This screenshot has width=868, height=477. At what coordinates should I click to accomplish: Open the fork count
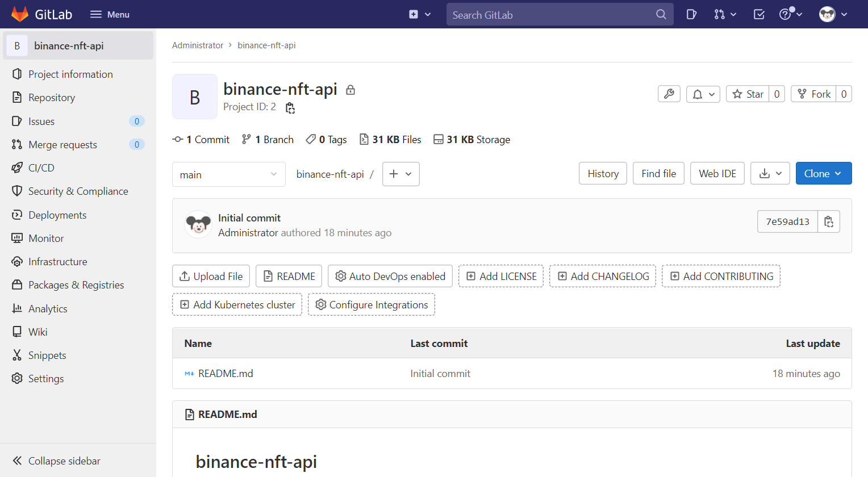click(844, 94)
